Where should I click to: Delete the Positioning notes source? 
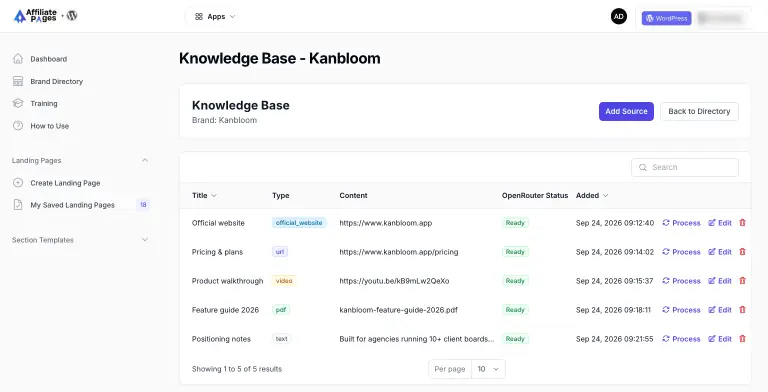coord(743,339)
